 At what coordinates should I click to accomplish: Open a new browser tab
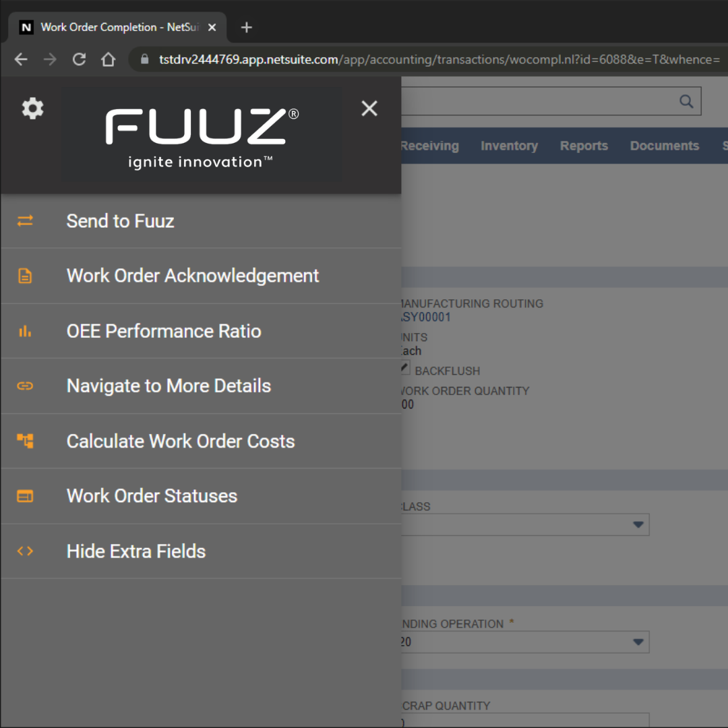[247, 28]
